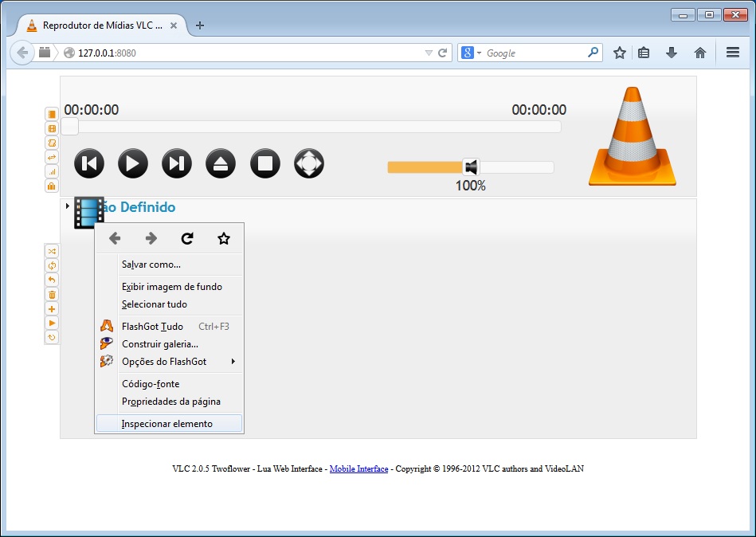
Task: Bookmark this page with toolbar star
Action: tap(620, 53)
